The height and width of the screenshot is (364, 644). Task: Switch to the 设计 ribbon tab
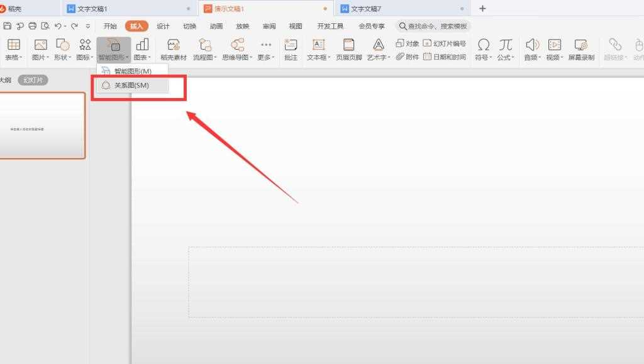pyautogui.click(x=163, y=26)
